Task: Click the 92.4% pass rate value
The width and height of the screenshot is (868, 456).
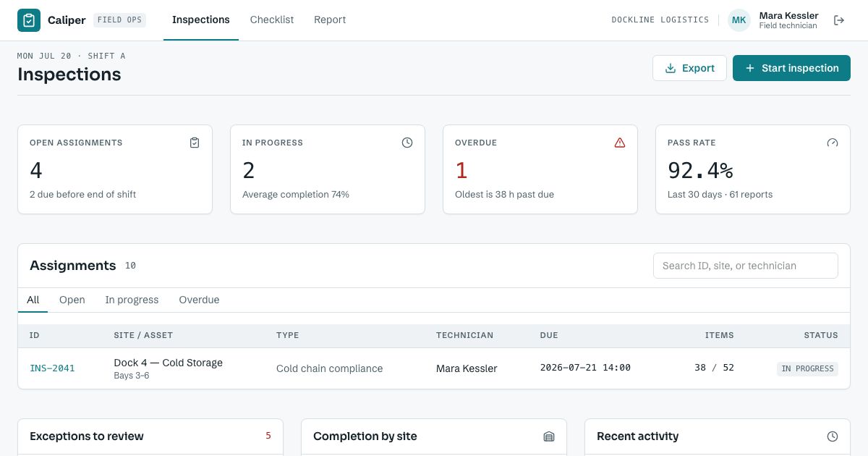Action: tap(700, 170)
